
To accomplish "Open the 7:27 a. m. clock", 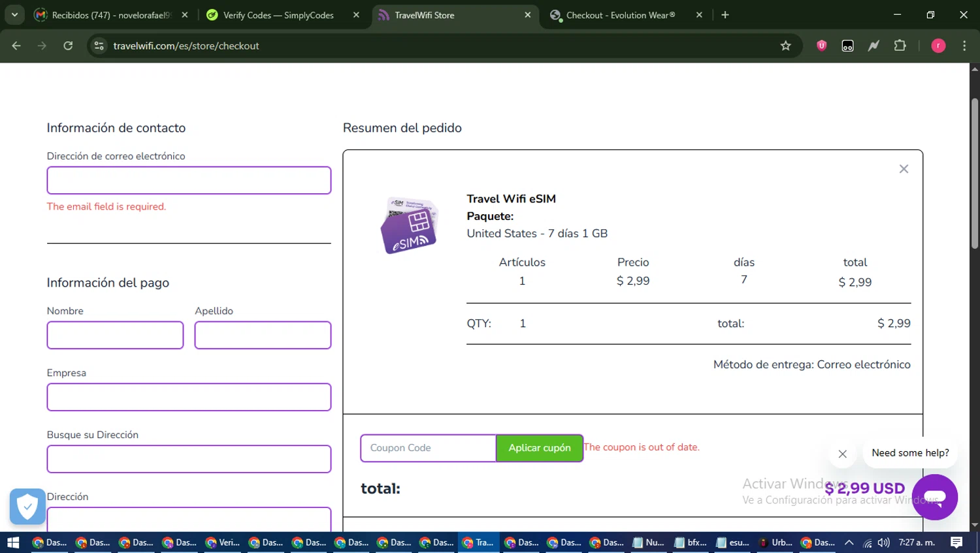I will (917, 543).
